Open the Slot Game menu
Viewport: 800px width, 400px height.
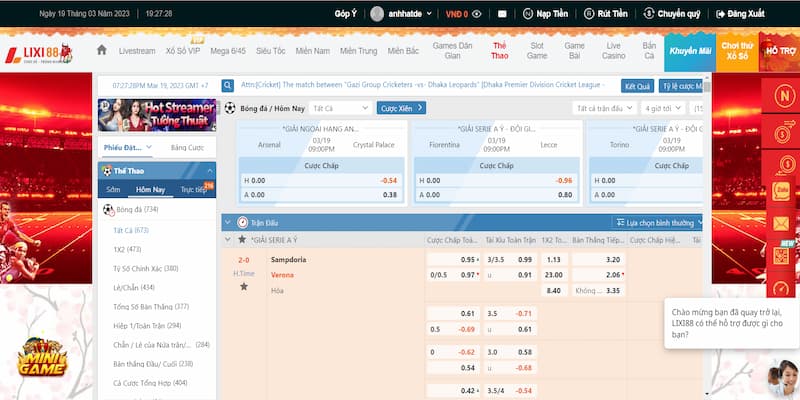coord(537,51)
